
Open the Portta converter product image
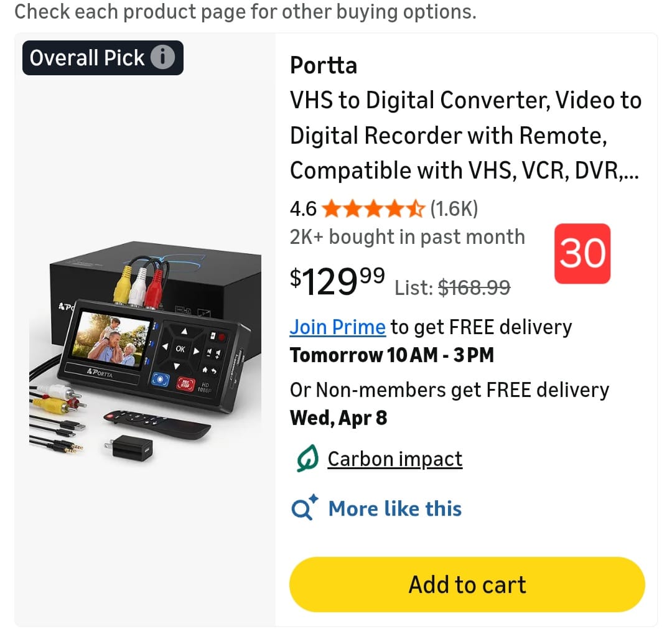coord(145,352)
